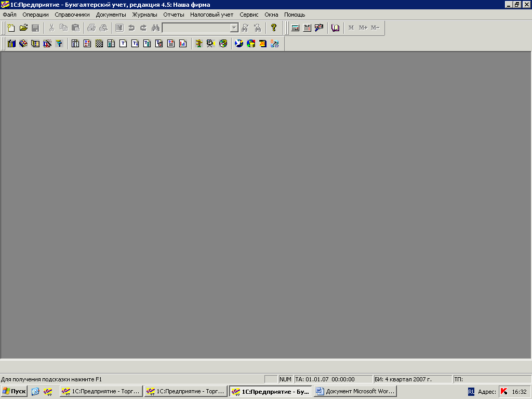The image size is (532, 399).
Task: Click the M memory button
Action: (351, 28)
